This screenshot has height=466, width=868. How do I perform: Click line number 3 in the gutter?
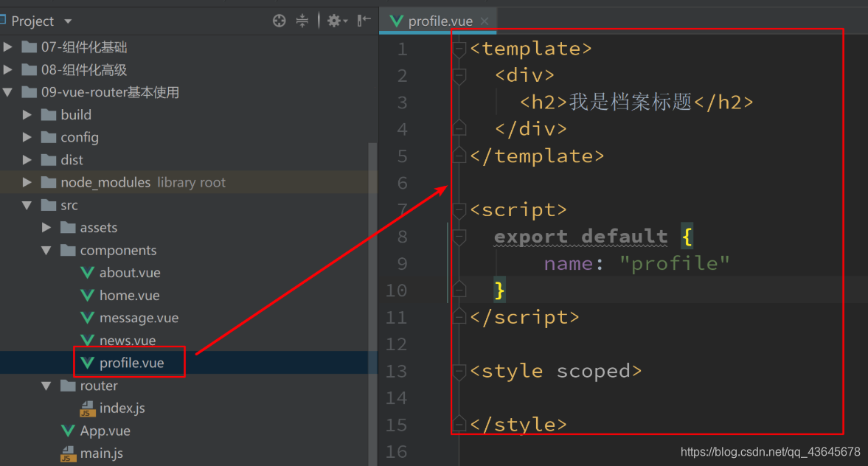click(x=402, y=102)
